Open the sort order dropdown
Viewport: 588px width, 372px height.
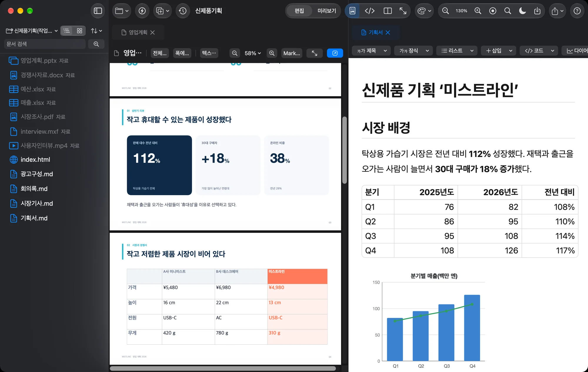(x=96, y=31)
